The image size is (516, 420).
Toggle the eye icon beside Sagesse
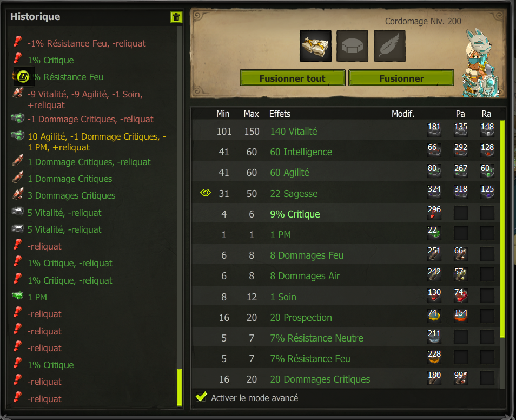click(206, 193)
